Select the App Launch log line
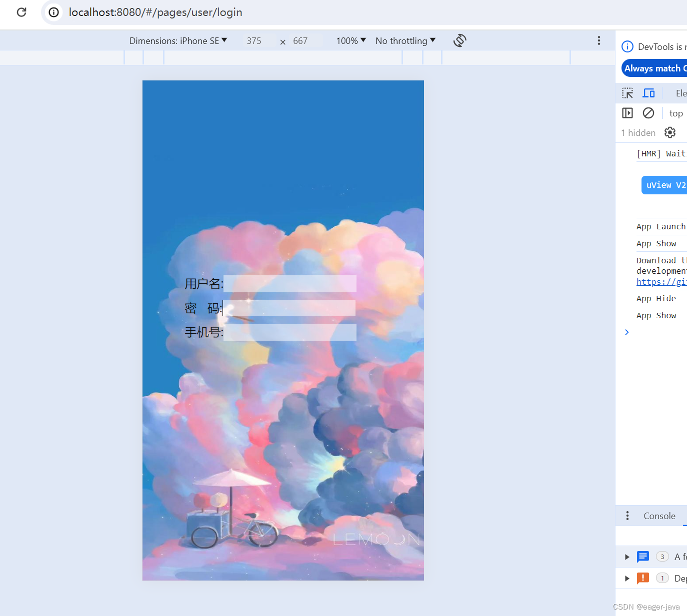This screenshot has width=687, height=616. pyautogui.click(x=661, y=227)
